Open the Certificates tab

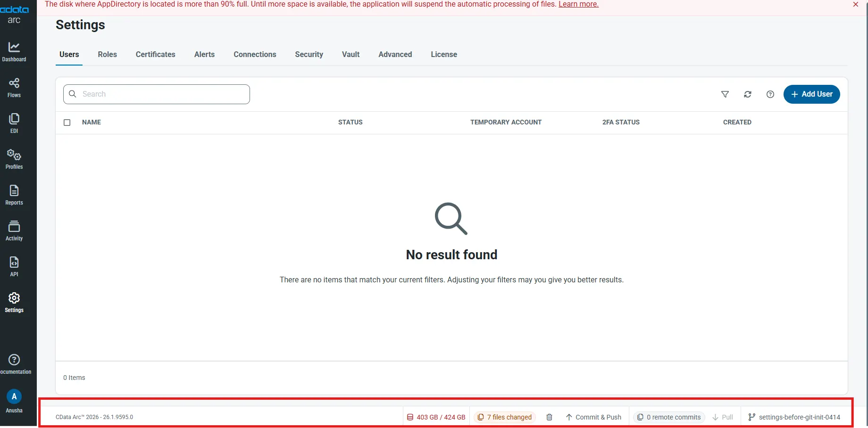pos(156,55)
